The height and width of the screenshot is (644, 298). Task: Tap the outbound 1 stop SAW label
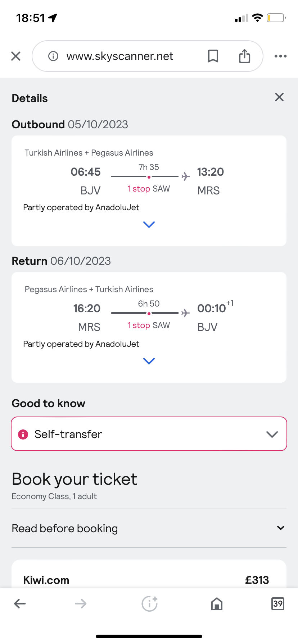pos(149,189)
